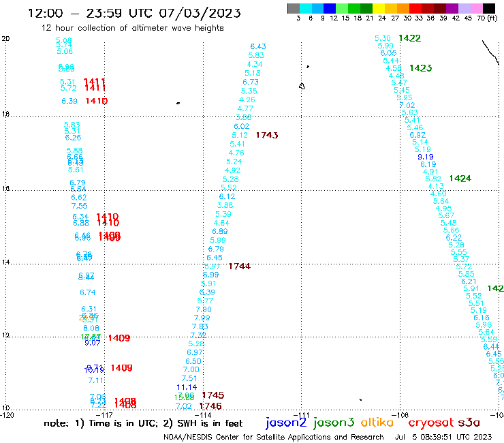Click the wave height value 6.22
Image resolution: width=504 pixels, height=443 pixels.
[454, 238]
